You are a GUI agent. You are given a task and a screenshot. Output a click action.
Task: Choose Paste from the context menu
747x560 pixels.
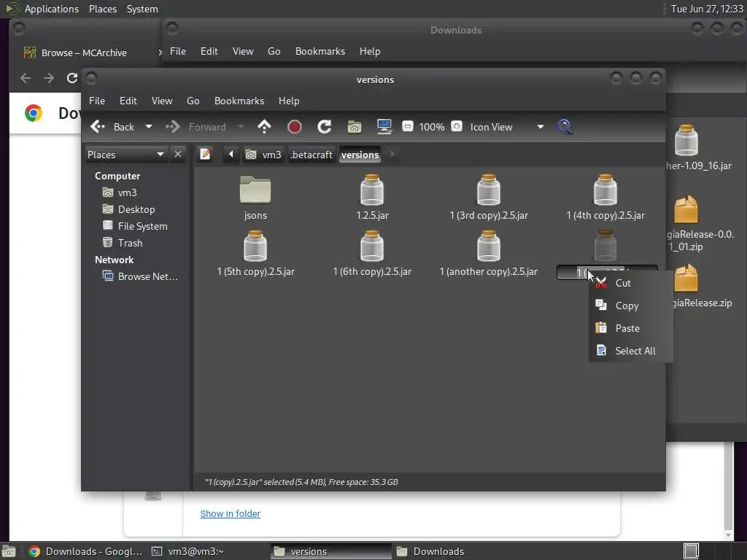click(x=630, y=328)
